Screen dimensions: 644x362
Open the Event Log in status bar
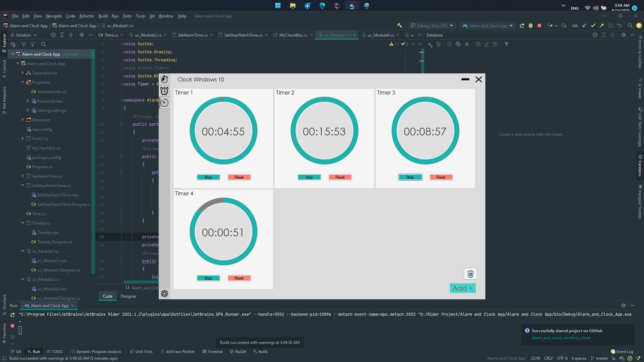click(622, 352)
